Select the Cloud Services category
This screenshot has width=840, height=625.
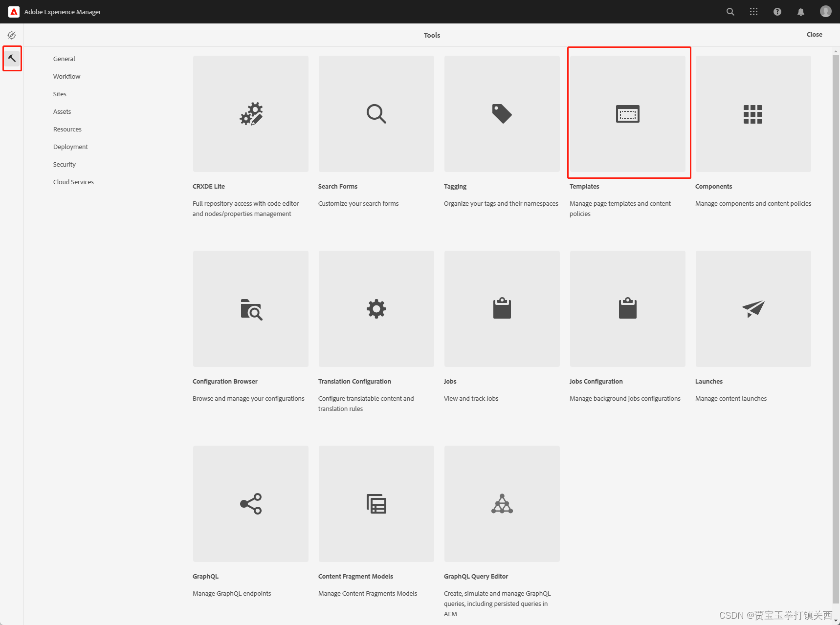click(73, 182)
